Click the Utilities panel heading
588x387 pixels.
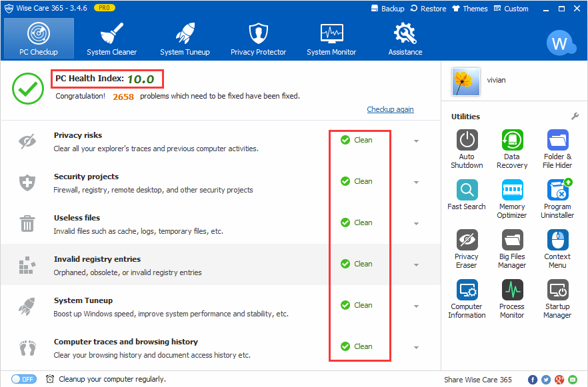click(465, 117)
